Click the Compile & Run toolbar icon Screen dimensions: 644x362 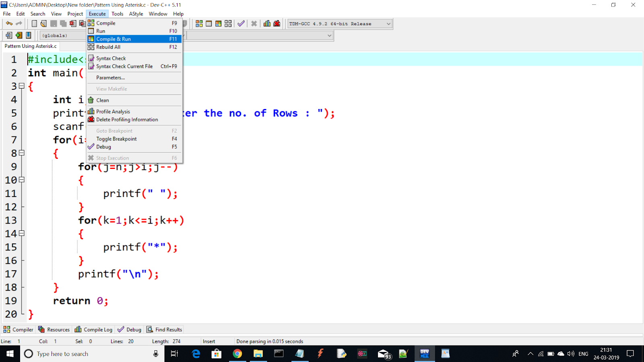coord(218,24)
